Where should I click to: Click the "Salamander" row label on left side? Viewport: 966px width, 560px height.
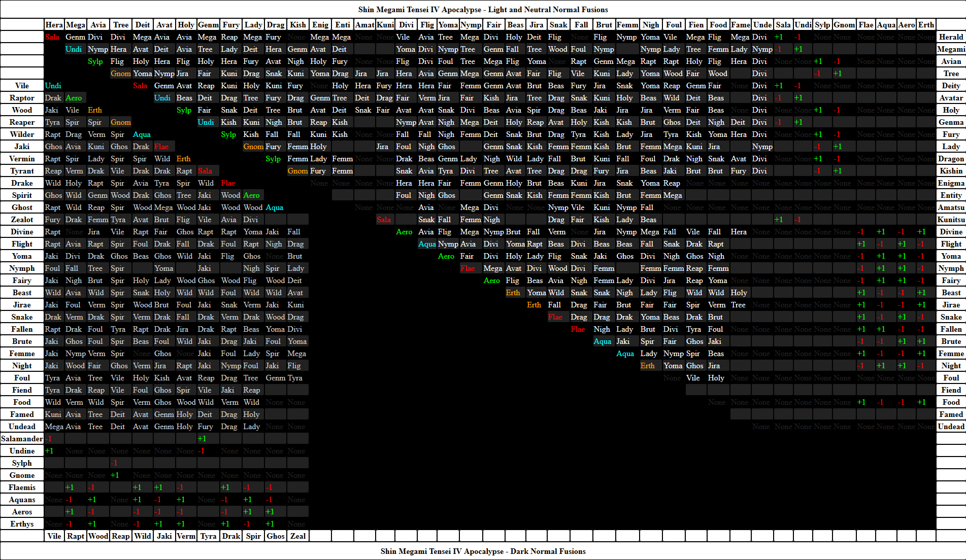[x=22, y=439]
